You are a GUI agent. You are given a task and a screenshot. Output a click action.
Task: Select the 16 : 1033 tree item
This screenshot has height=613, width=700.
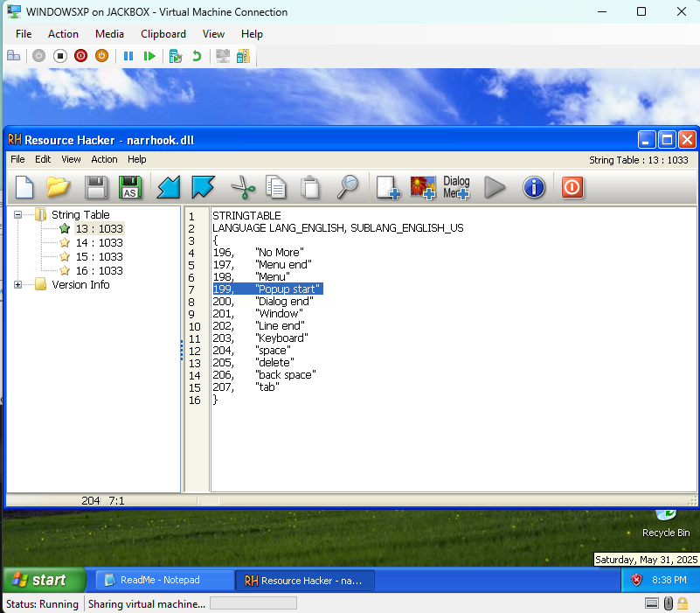(98, 270)
